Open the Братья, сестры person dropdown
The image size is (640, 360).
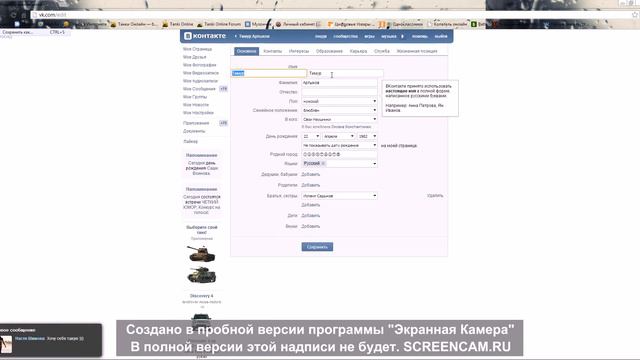point(339,196)
